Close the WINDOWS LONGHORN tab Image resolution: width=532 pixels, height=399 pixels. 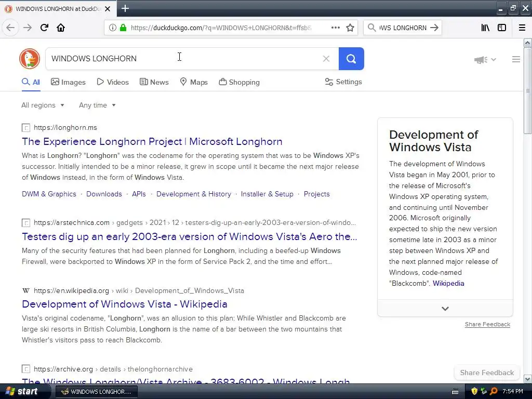tap(108, 9)
